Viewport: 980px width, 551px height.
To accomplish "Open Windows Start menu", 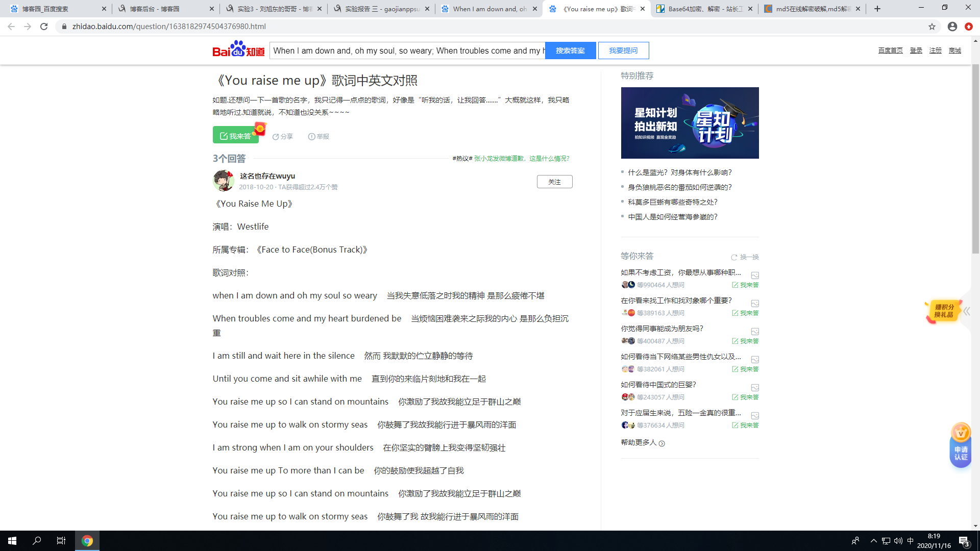I will point(12,541).
